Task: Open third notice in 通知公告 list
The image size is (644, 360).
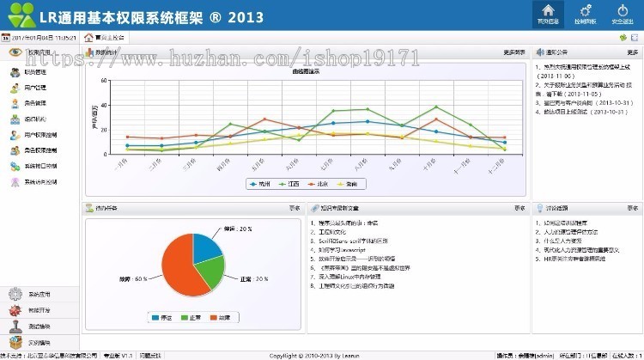Action: click(x=584, y=103)
